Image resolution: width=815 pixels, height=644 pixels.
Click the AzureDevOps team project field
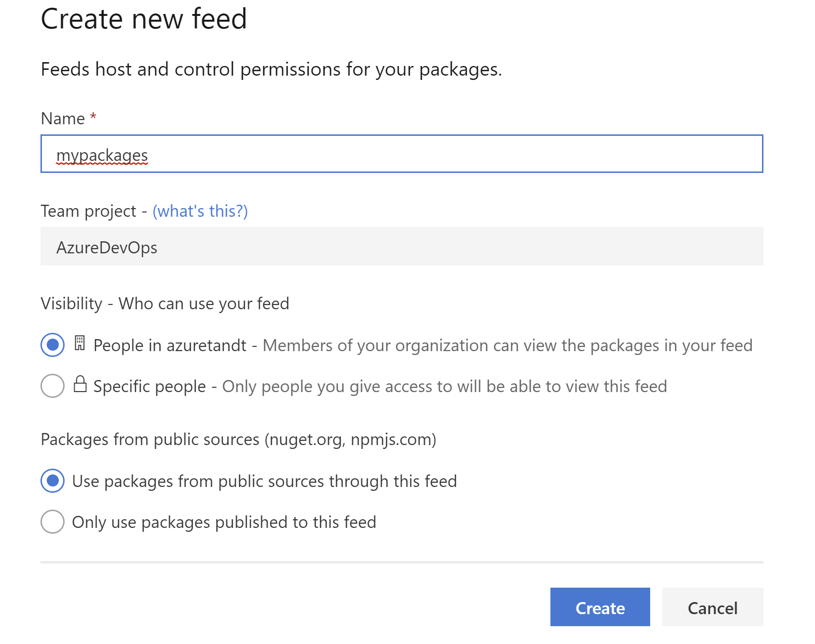[x=402, y=246]
